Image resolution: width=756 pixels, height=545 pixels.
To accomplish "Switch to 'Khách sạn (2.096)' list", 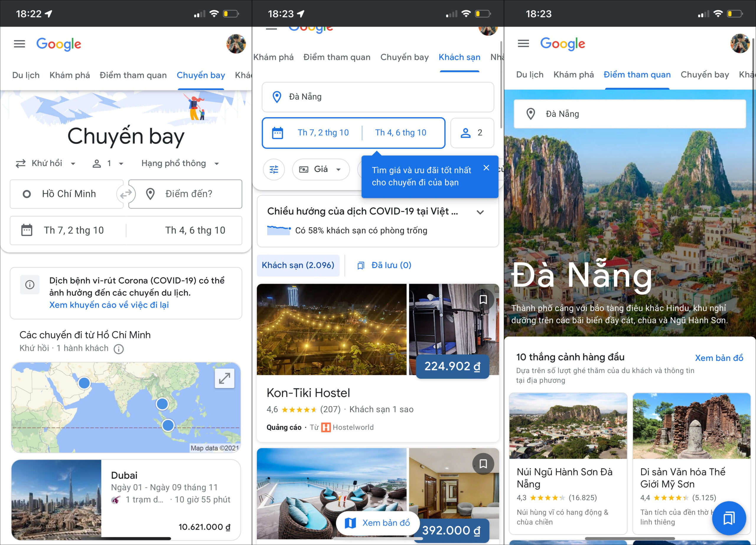I will click(x=298, y=266).
